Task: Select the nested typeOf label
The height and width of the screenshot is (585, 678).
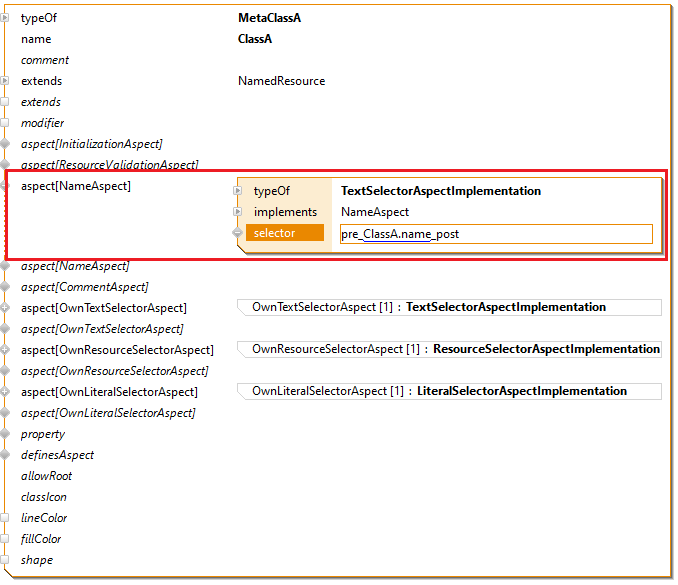Action: (272, 191)
